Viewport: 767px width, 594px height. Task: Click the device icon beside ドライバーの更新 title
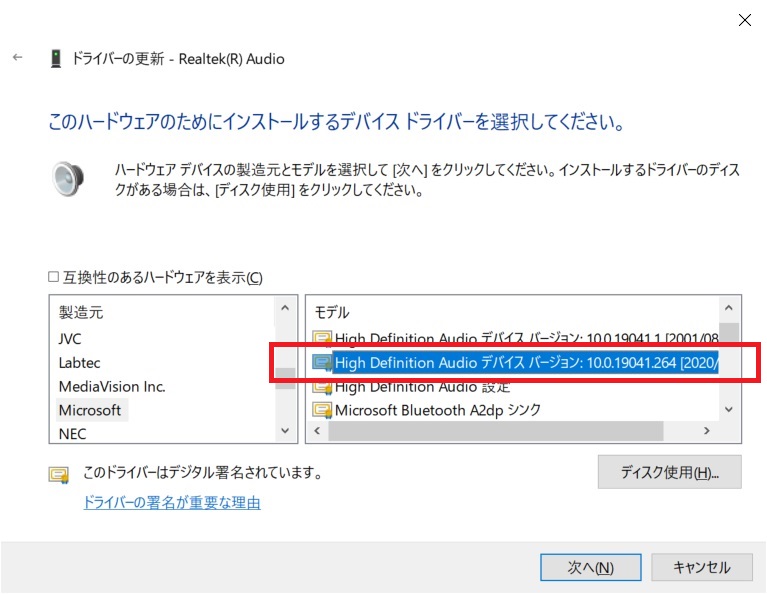(x=56, y=59)
